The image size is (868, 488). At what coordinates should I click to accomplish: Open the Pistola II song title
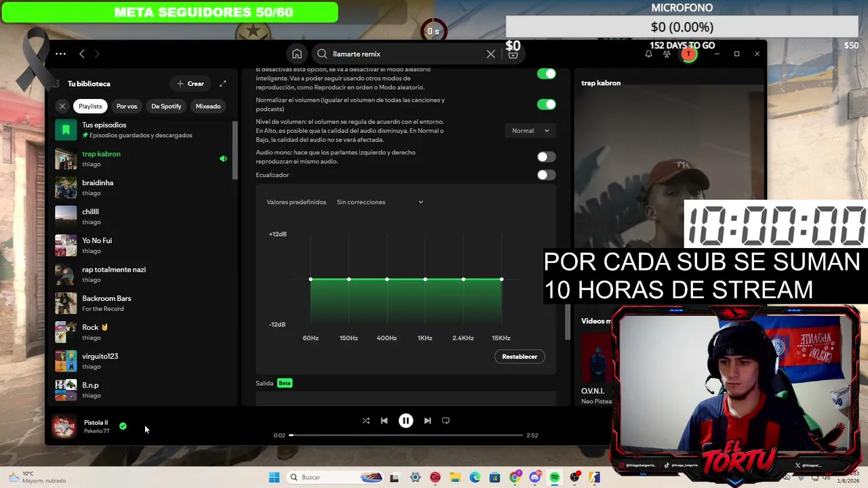[96, 423]
